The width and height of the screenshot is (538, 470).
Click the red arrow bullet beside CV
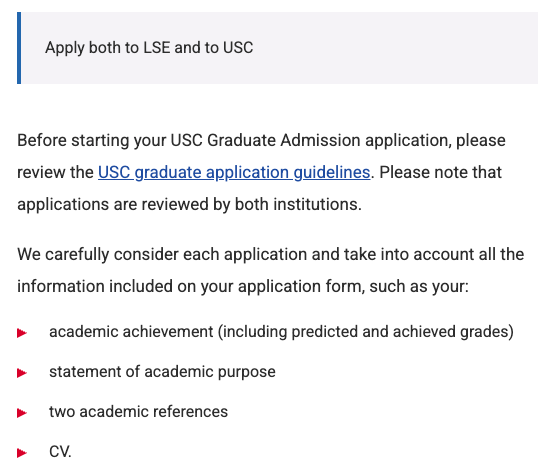22,453
